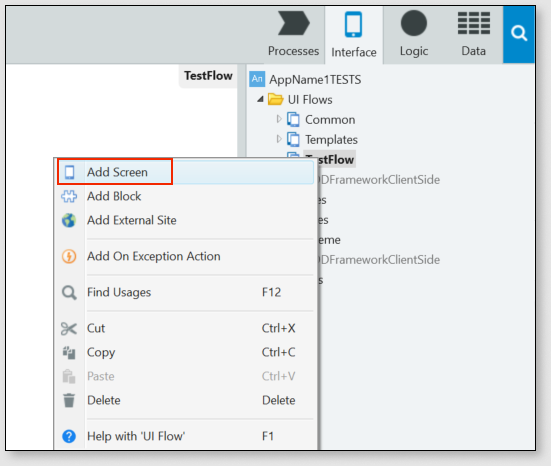Image resolution: width=551 pixels, height=466 pixels.
Task: Choose Find Usages from the menu
Action: [x=186, y=292]
